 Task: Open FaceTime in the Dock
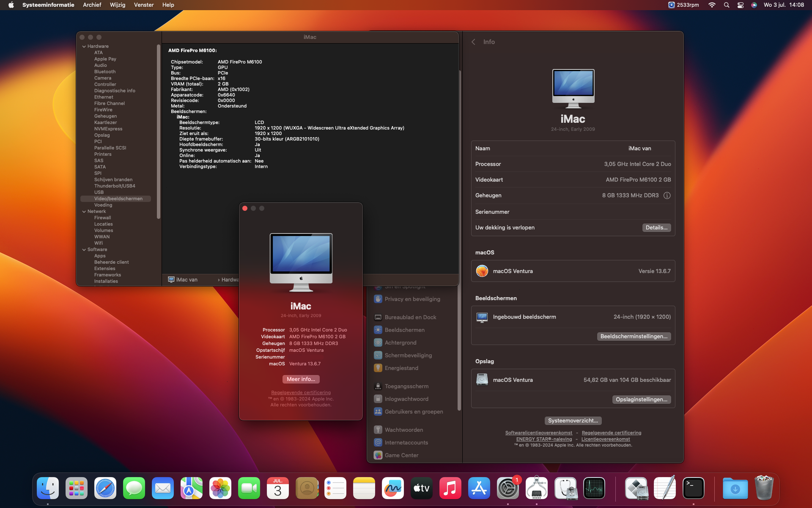tap(249, 488)
